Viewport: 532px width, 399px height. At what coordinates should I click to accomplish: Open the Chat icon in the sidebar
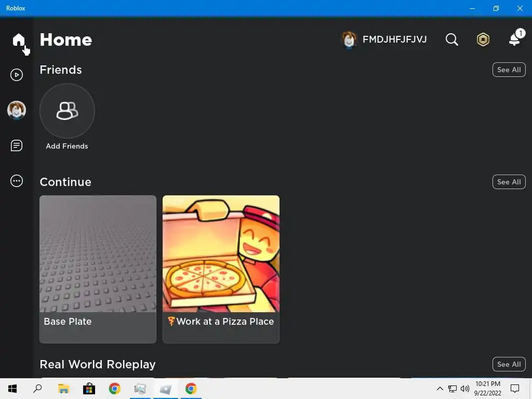(17, 145)
